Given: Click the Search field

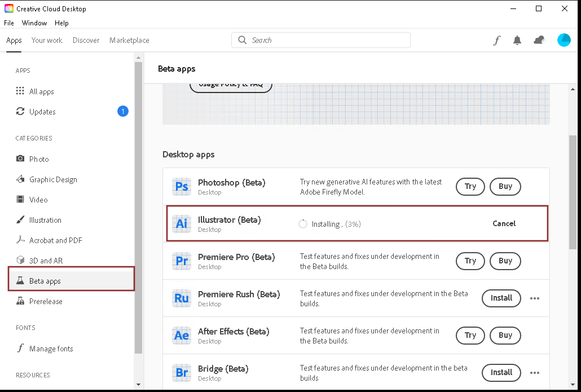Looking at the screenshot, I should click(320, 40).
